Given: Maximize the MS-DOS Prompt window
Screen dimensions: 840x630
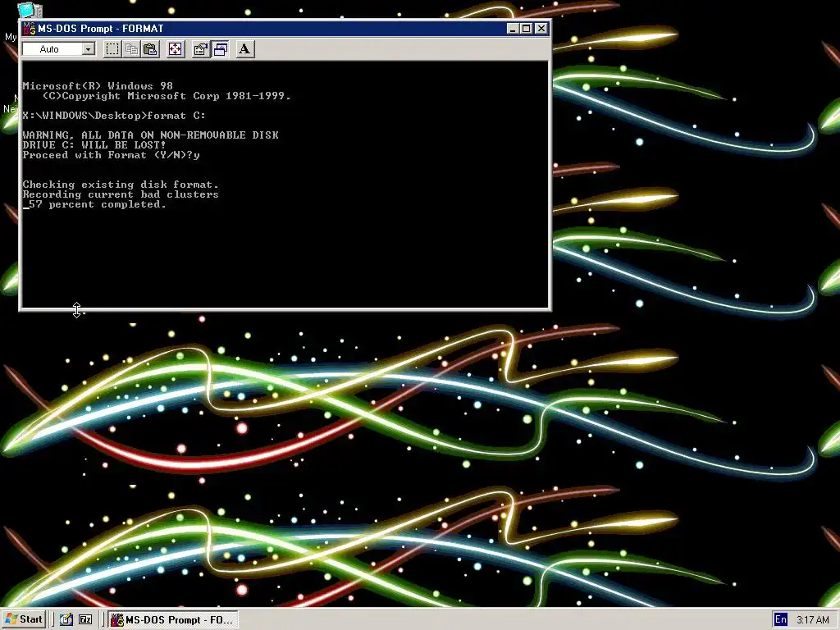Looking at the screenshot, I should click(526, 29).
